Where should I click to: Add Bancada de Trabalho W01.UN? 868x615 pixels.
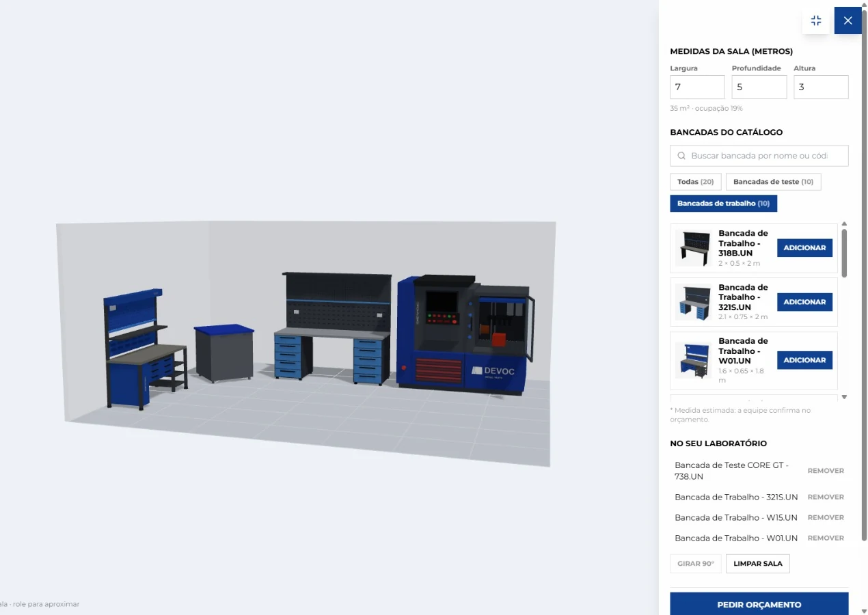point(804,360)
